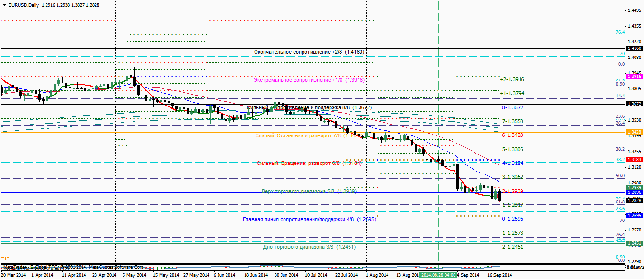644x279 pixels.
Task: Click the '1 Aug 2014' date on time axis
Action: [x=378, y=275]
